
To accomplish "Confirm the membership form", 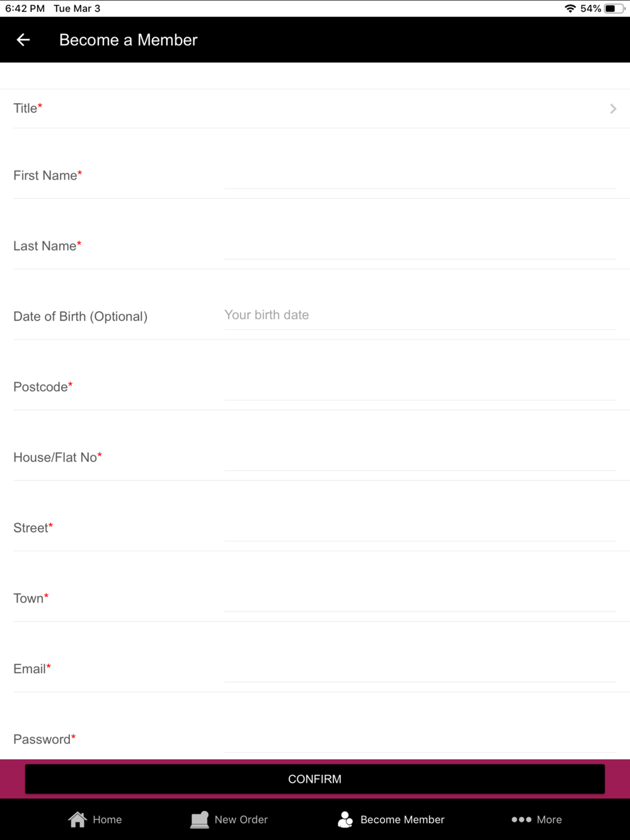I will point(315,779).
